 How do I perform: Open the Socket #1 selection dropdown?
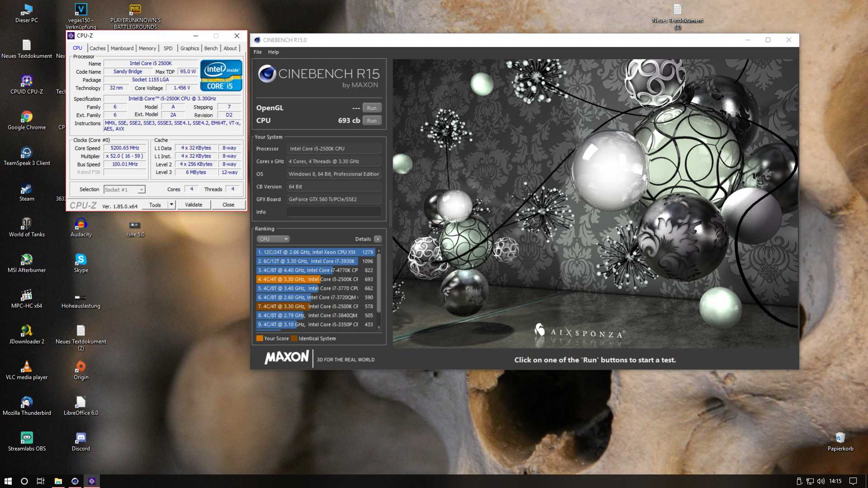(124, 190)
